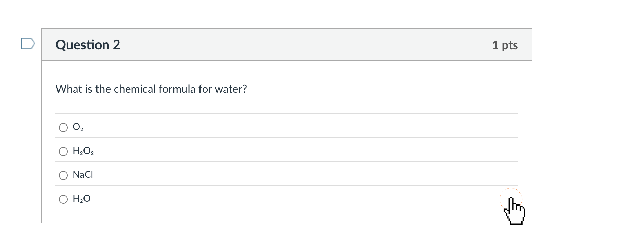The image size is (644, 251).
Task: Click the point value "1" before pts
Action: (495, 45)
